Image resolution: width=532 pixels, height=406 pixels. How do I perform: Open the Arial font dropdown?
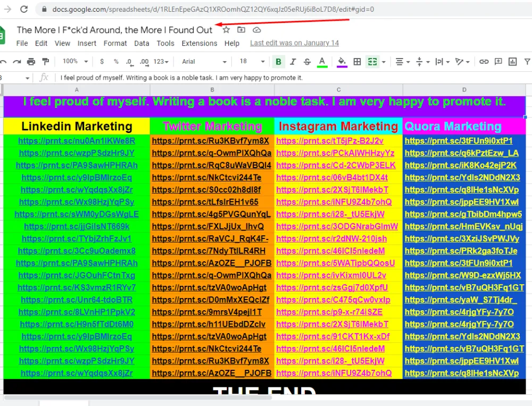204,62
